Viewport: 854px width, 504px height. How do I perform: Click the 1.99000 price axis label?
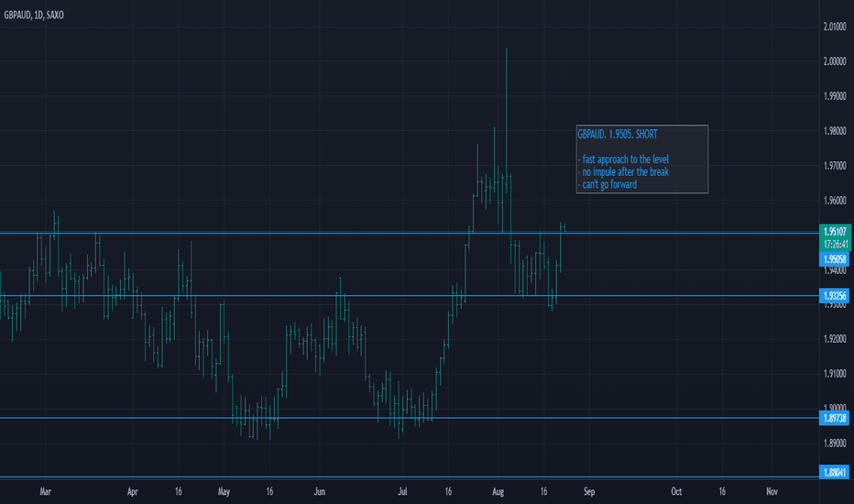coord(835,96)
